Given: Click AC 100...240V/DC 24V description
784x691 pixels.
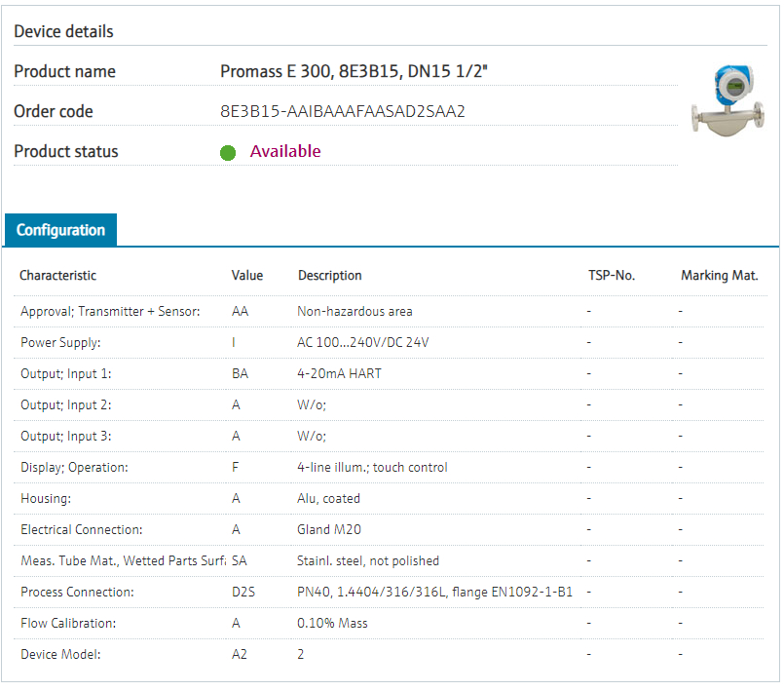Looking at the screenshot, I should pos(362,342).
